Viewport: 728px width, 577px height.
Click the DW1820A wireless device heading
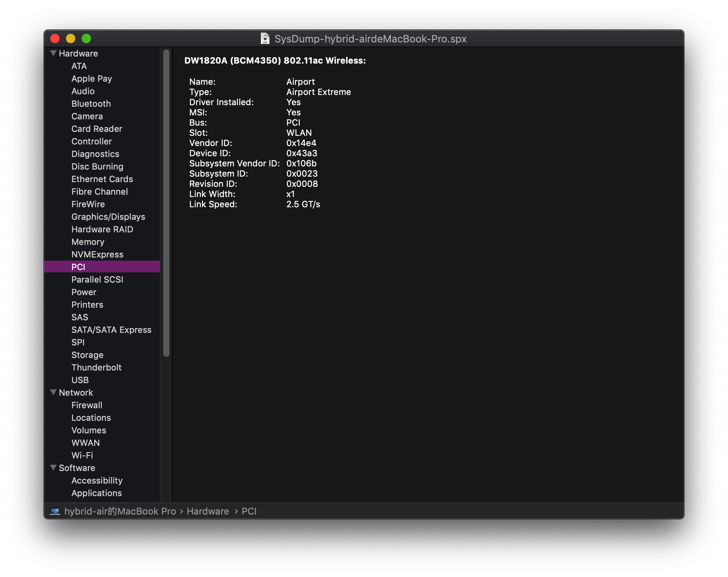point(275,60)
